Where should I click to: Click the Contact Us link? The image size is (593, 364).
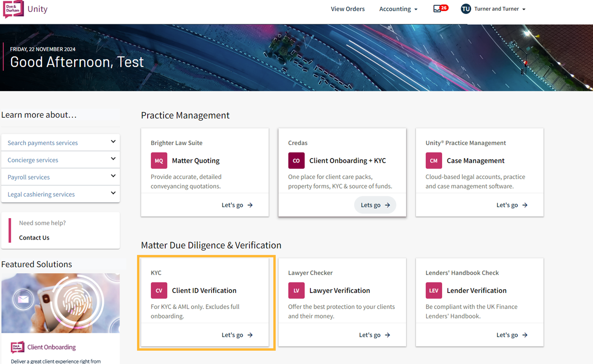click(34, 238)
